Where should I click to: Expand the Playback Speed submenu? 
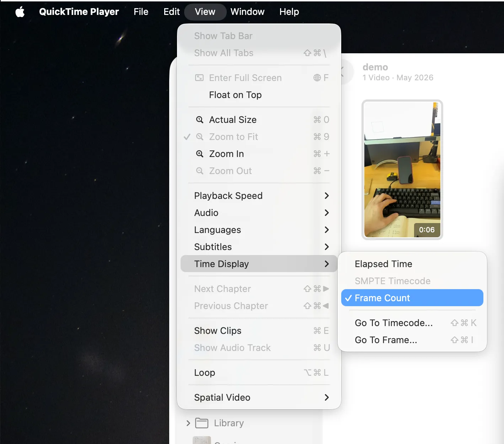(x=259, y=196)
